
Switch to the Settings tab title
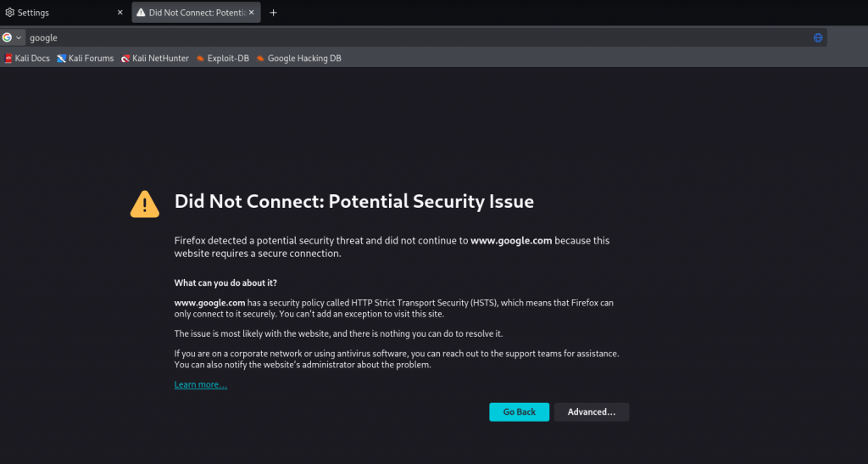(x=34, y=13)
